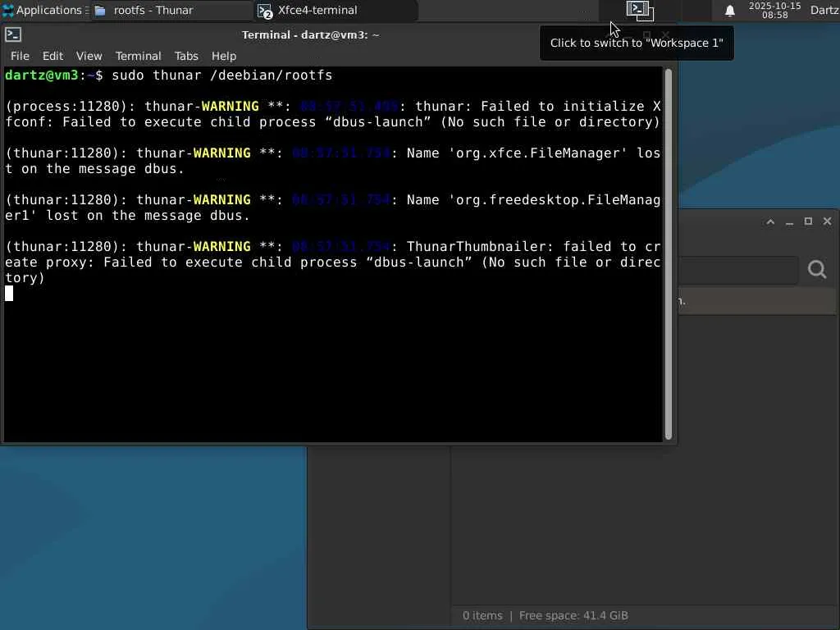Click 'Free space: 41.4 GiB' in Thunar status bar
This screenshot has width=840, height=630.
[x=573, y=615]
